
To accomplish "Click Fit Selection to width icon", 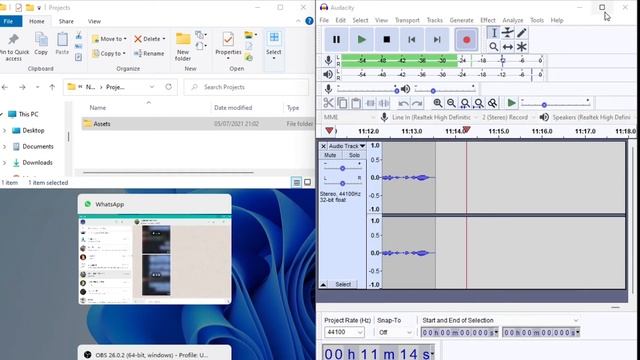I will (x=465, y=103).
